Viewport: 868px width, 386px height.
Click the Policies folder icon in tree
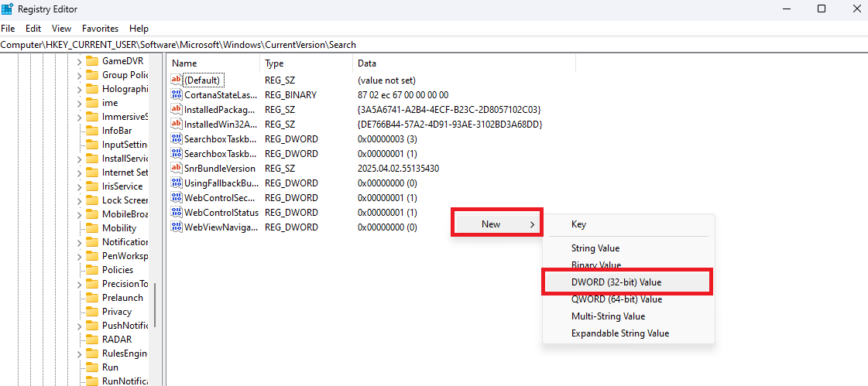click(x=92, y=270)
